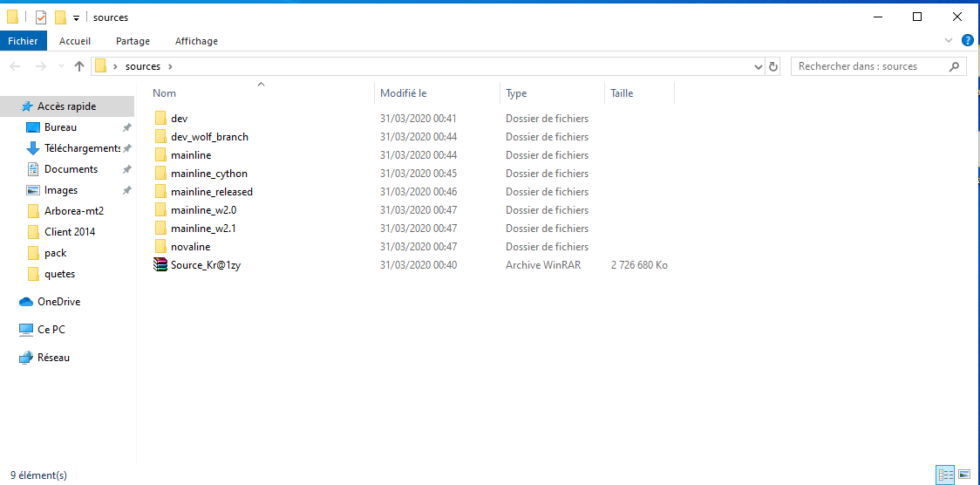Open the Partage tab
This screenshot has width=980, height=485.
133,41
